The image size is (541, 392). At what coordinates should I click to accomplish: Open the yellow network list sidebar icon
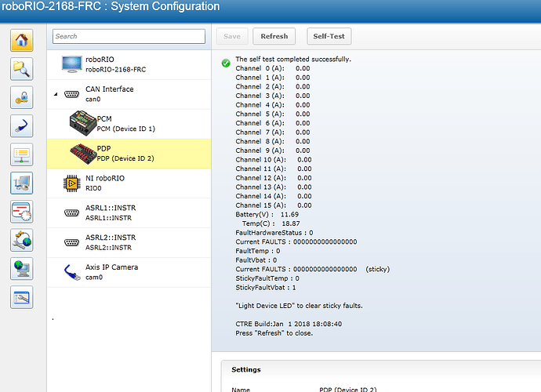coord(22,154)
